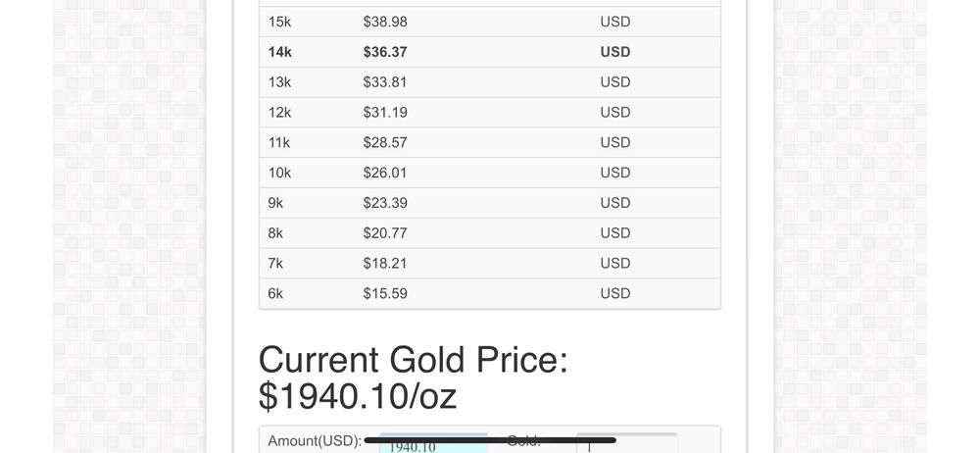980x453 pixels.
Task: Click the $33.81 price cell
Action: pyautogui.click(x=385, y=82)
